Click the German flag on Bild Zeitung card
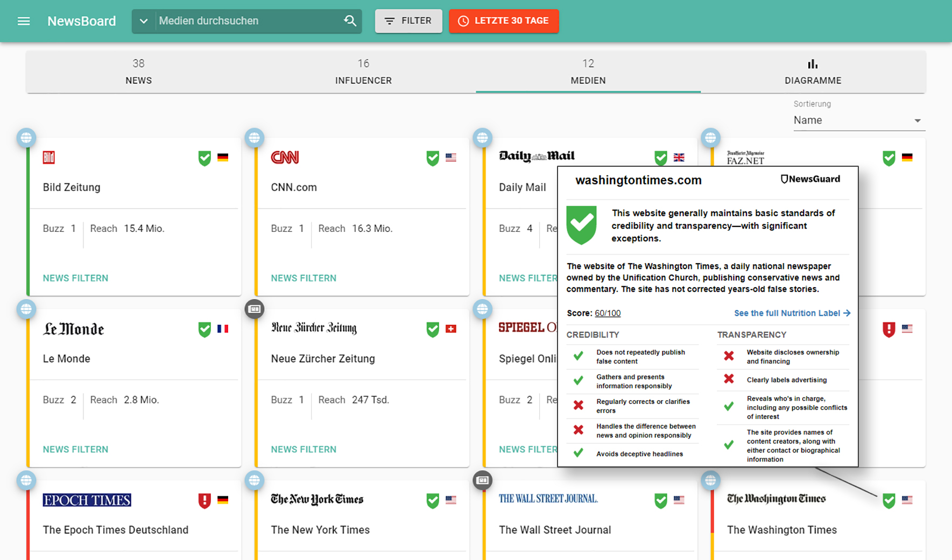The width and height of the screenshot is (952, 560). (x=223, y=158)
